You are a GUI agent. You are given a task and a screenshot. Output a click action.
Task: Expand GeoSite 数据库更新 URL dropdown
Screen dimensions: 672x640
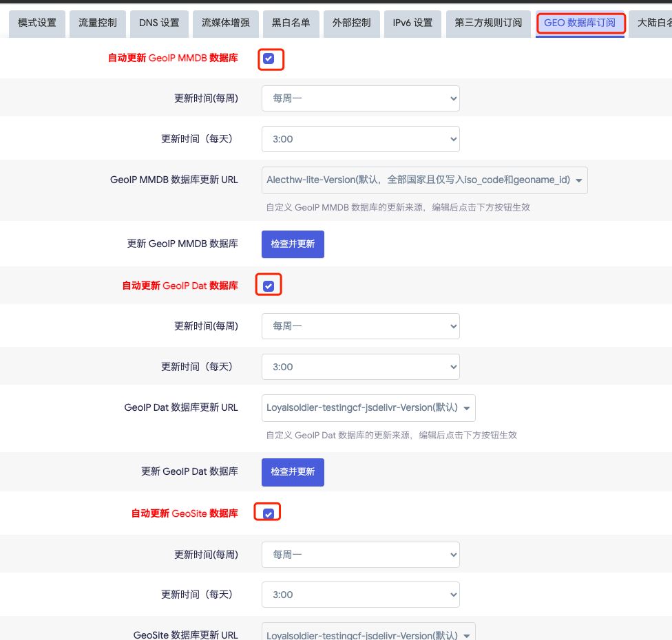[x=368, y=634]
